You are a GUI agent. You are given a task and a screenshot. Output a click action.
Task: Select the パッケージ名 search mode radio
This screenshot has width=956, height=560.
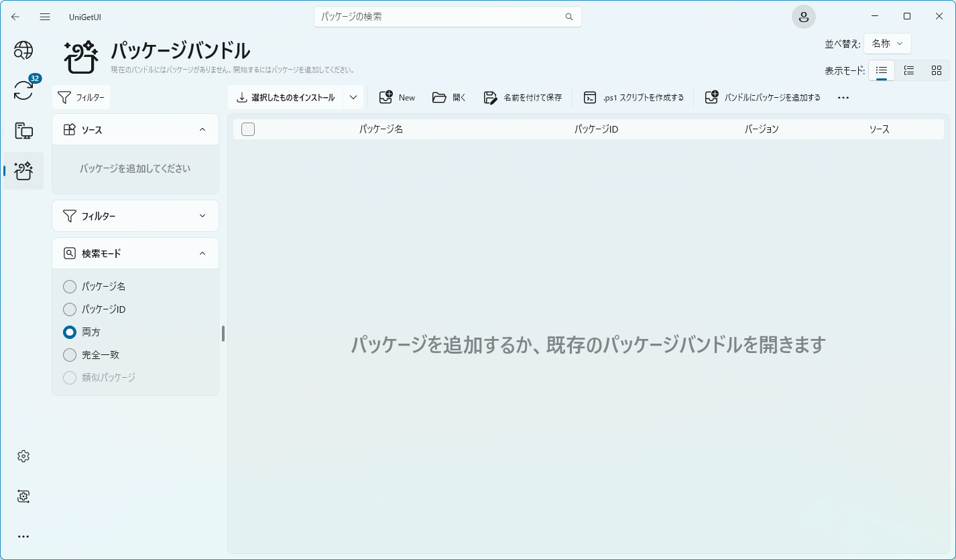70,287
